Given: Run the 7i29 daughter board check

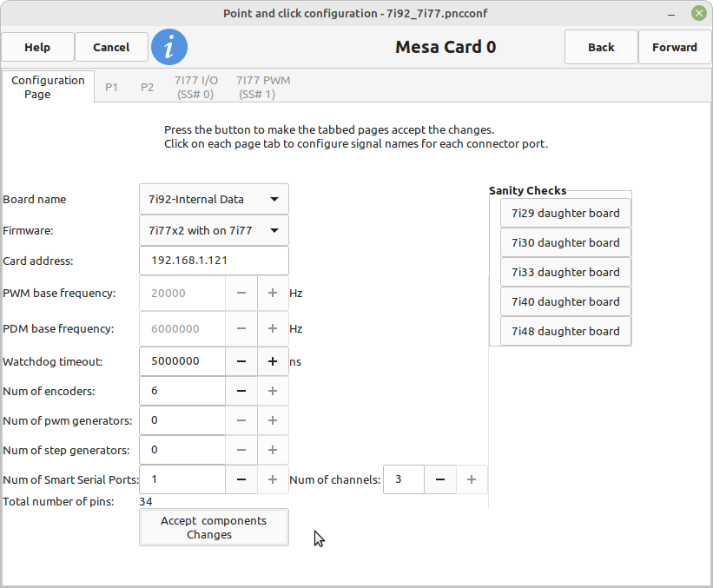Looking at the screenshot, I should pos(565,213).
